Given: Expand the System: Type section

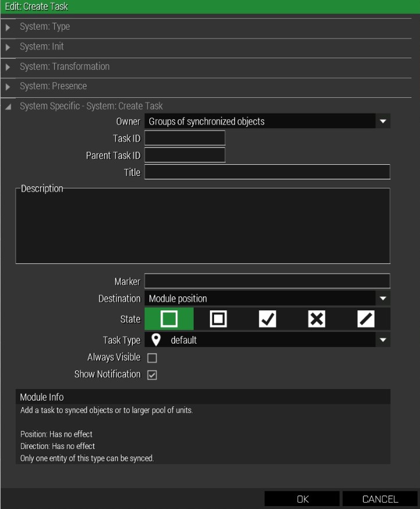Looking at the screenshot, I should pyautogui.click(x=8, y=27).
